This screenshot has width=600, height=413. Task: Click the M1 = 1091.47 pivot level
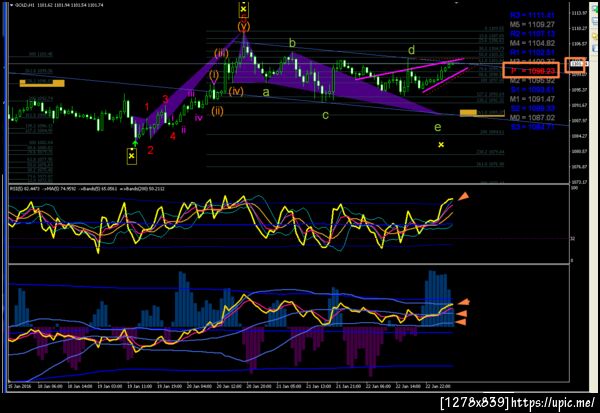pos(532,99)
